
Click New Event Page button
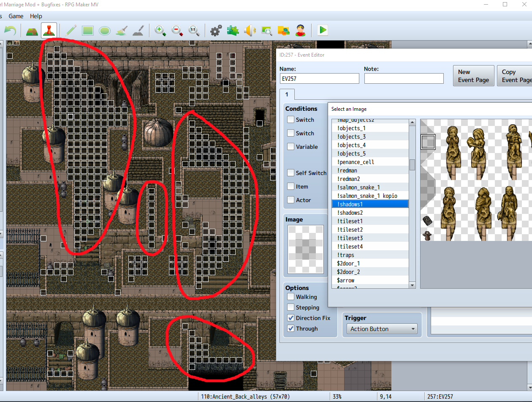pos(473,76)
